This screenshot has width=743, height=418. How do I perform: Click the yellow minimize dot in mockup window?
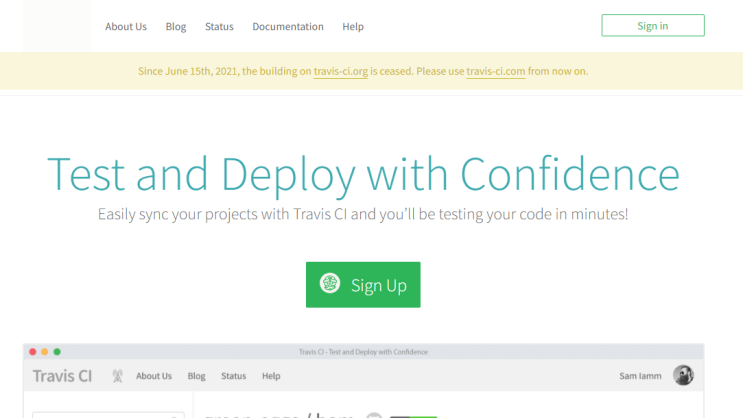click(45, 352)
